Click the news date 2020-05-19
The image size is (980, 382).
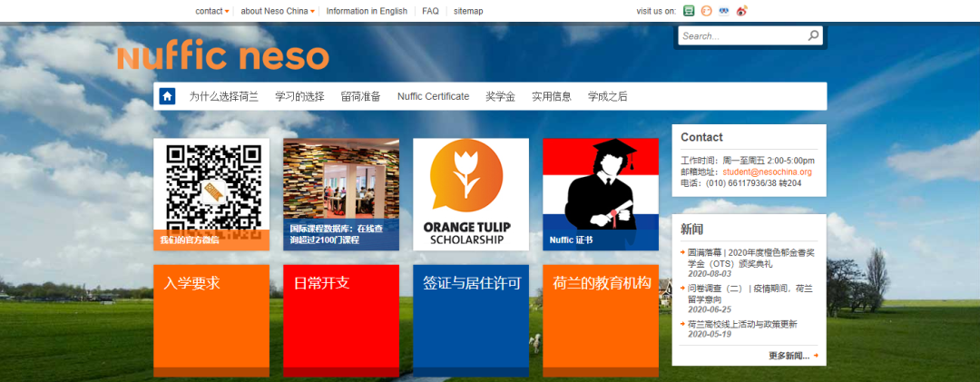[x=710, y=335]
